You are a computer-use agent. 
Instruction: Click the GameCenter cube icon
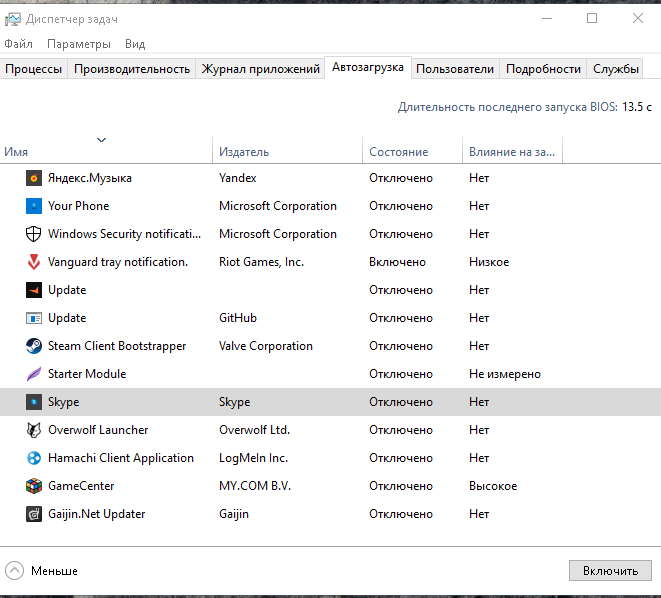coord(34,486)
